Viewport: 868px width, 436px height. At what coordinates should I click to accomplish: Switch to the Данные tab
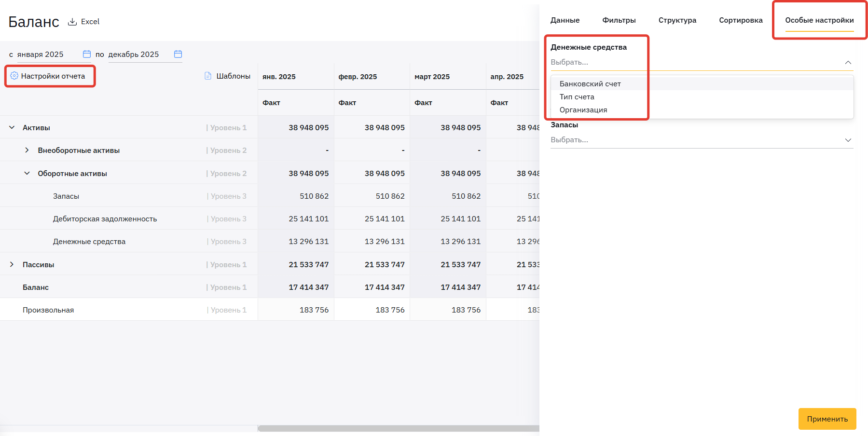click(x=565, y=20)
